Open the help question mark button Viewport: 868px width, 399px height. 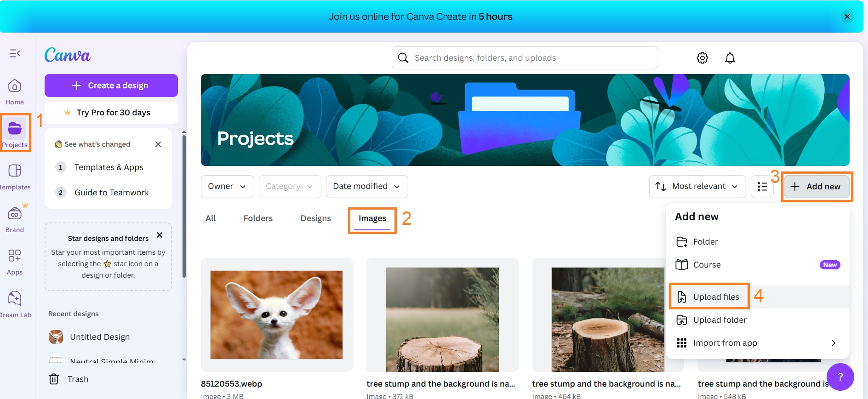click(840, 377)
